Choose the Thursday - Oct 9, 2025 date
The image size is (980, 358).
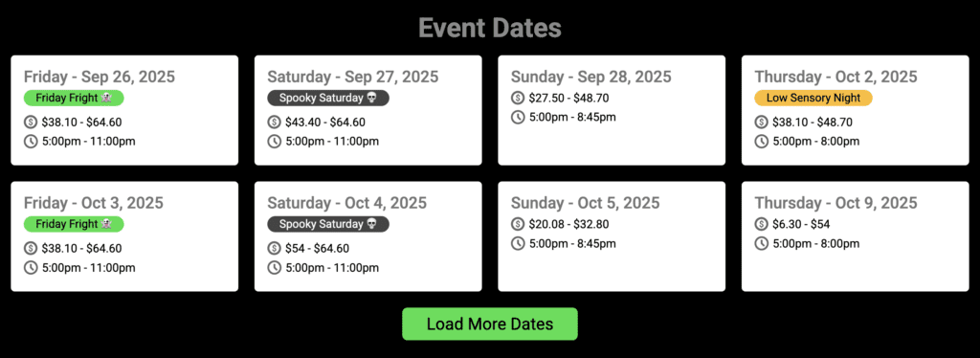835,203
